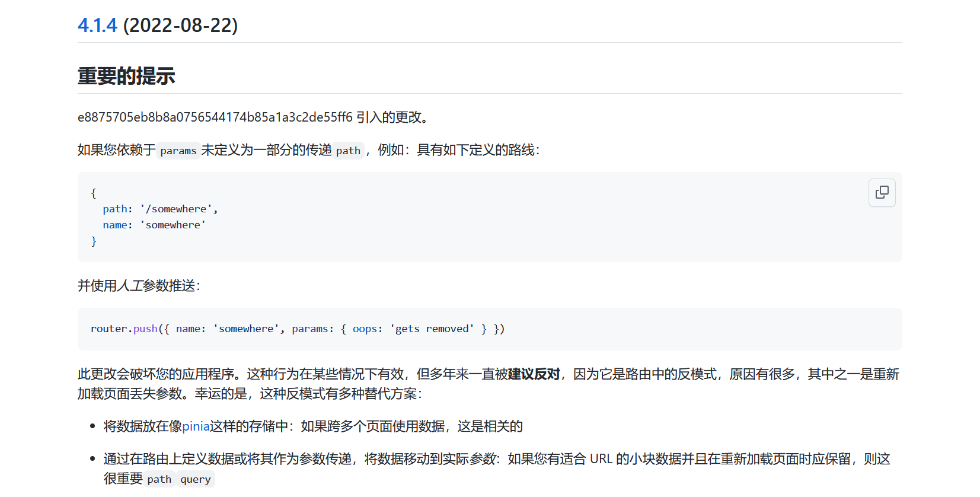980x497 pixels.
Task: Click 'gets removed' string in code
Action: [x=432, y=329]
